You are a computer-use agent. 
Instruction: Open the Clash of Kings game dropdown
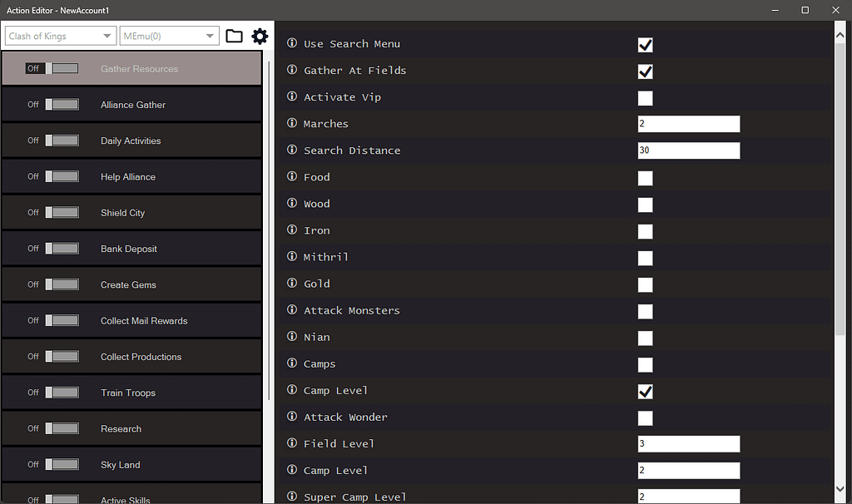click(60, 36)
